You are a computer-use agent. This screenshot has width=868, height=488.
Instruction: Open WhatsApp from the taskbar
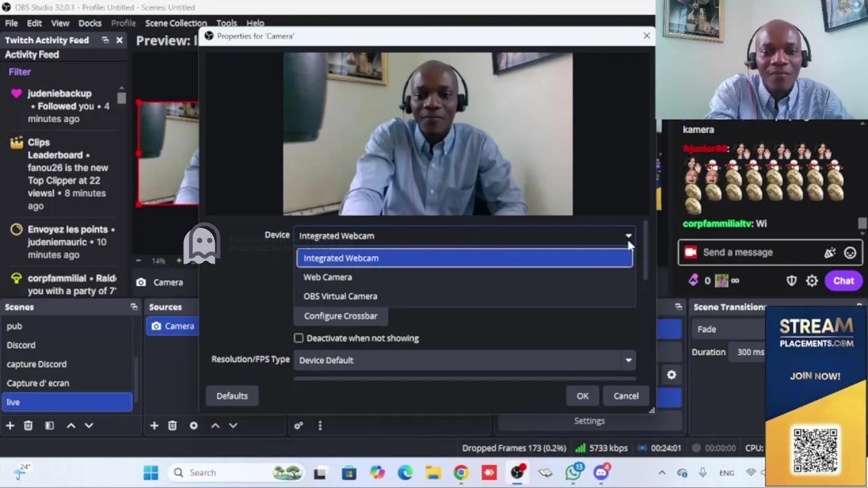[574, 472]
